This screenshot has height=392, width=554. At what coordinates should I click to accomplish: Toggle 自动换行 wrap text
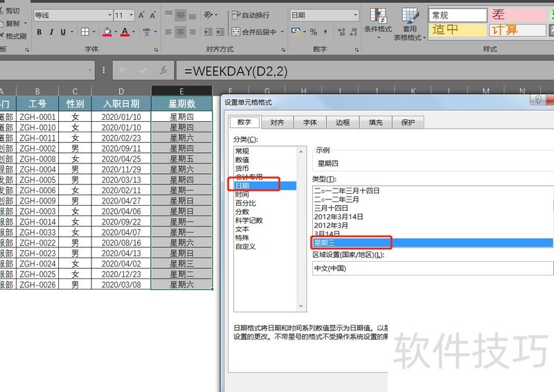point(251,15)
